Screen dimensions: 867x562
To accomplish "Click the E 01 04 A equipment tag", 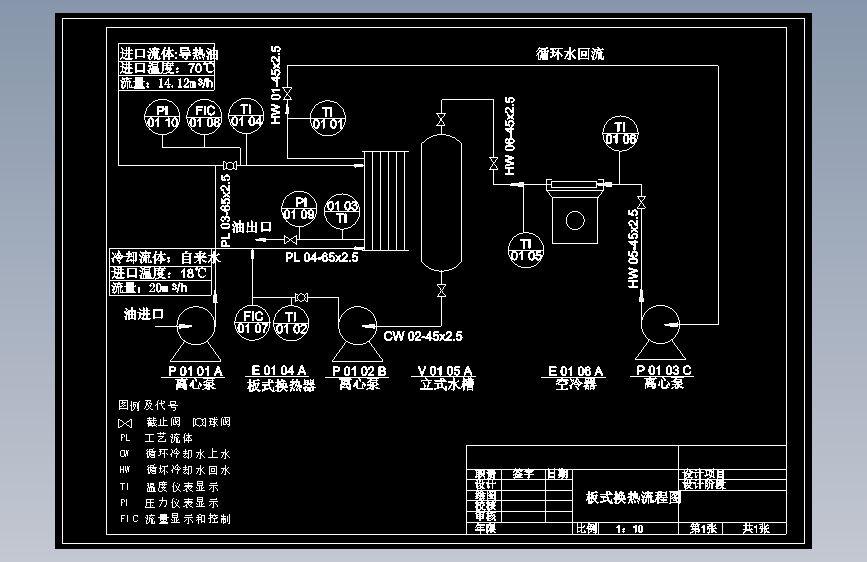I will tap(279, 370).
